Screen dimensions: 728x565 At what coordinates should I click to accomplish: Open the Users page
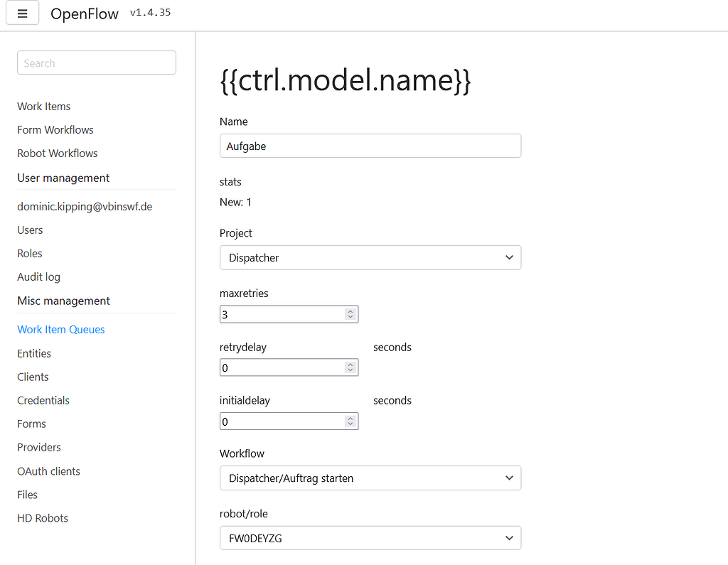(x=30, y=230)
